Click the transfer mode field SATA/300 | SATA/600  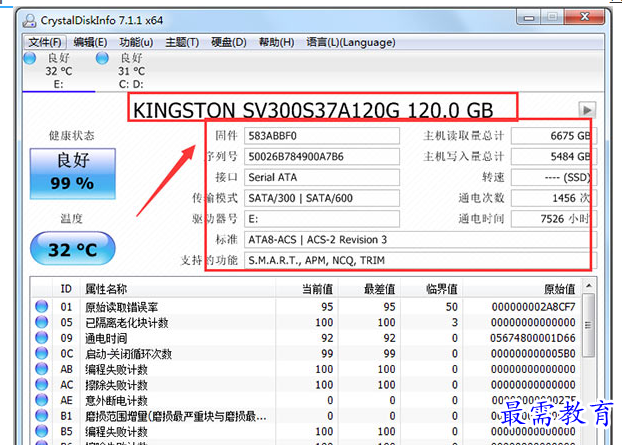point(322,198)
